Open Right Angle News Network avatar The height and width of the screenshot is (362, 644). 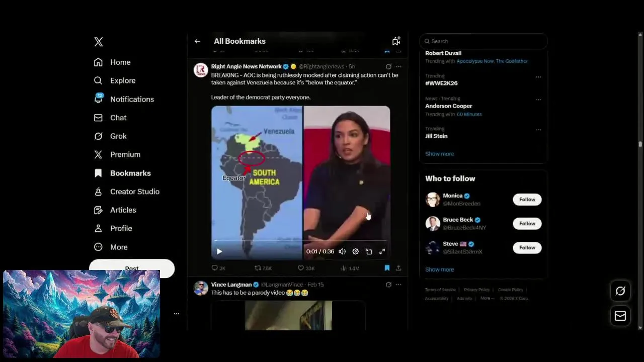click(201, 70)
